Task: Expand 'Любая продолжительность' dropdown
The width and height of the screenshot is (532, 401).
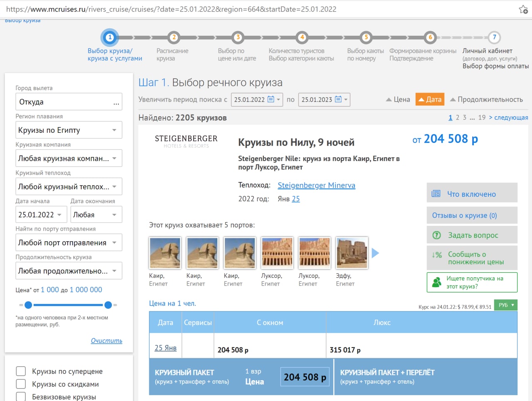Action: click(x=69, y=271)
